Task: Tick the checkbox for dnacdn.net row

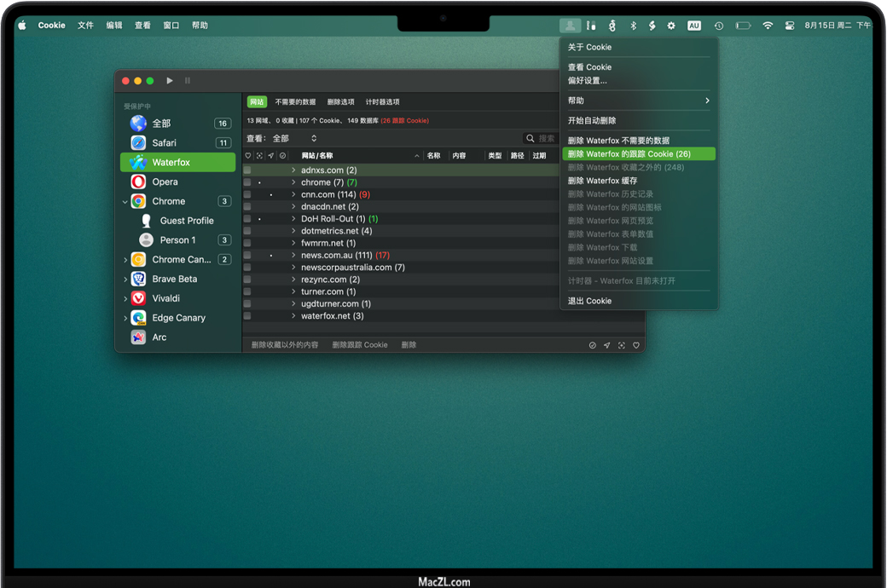Action: (x=247, y=206)
